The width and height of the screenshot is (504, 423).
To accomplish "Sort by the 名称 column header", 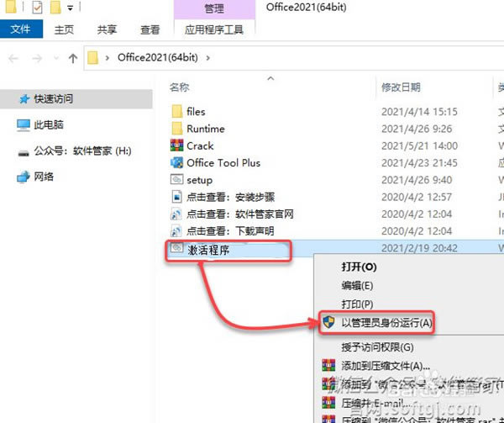I will point(180,87).
